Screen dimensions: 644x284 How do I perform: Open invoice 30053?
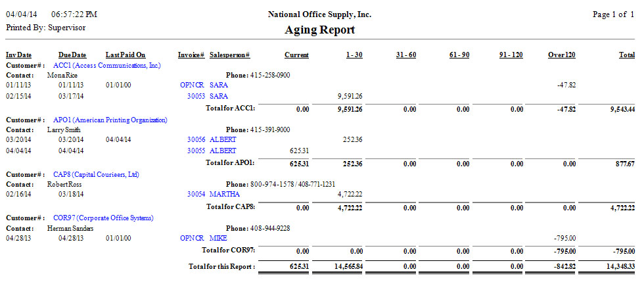[x=196, y=96]
